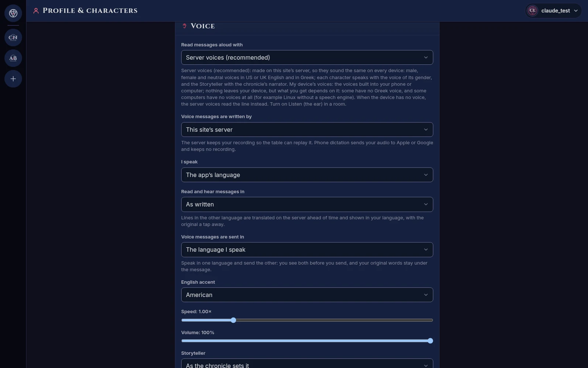The height and width of the screenshot is (368, 588).
Task: Open the English accent dropdown
Action: click(307, 295)
